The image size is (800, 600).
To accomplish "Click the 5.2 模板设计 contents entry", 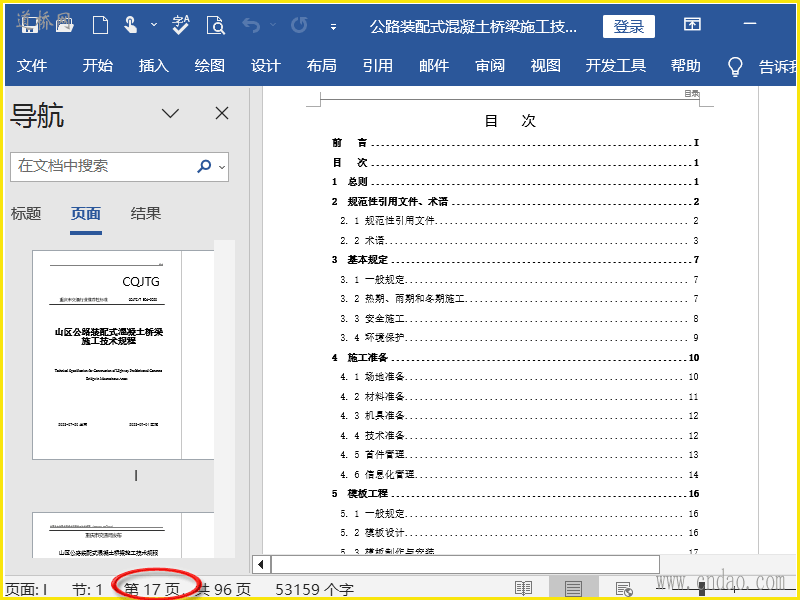I will point(519,533).
